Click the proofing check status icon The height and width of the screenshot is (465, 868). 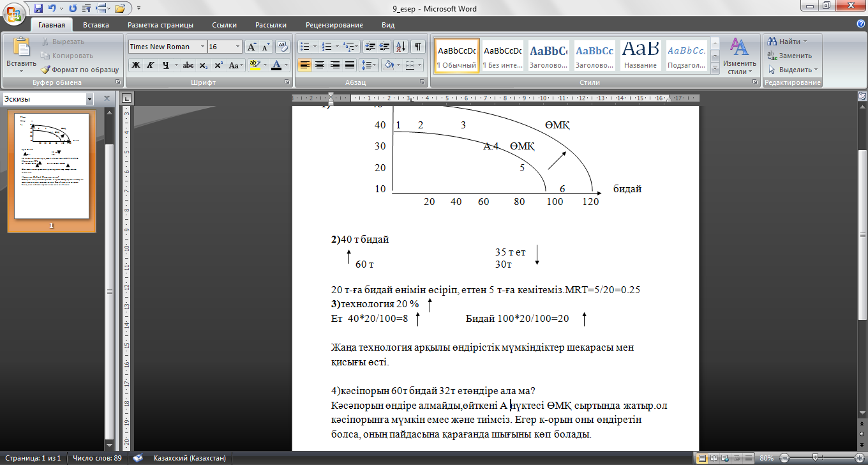click(x=138, y=458)
